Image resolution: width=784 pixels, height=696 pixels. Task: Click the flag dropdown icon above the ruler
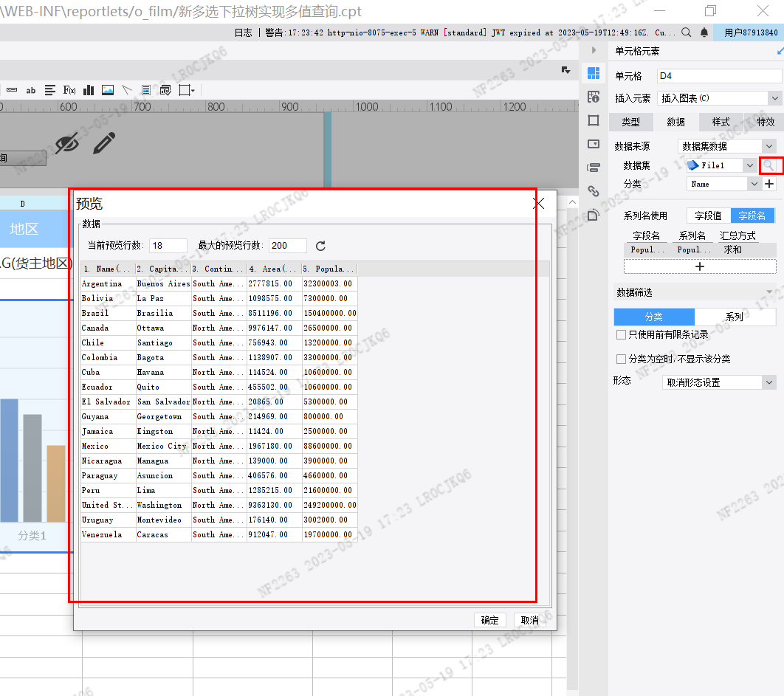click(x=566, y=70)
